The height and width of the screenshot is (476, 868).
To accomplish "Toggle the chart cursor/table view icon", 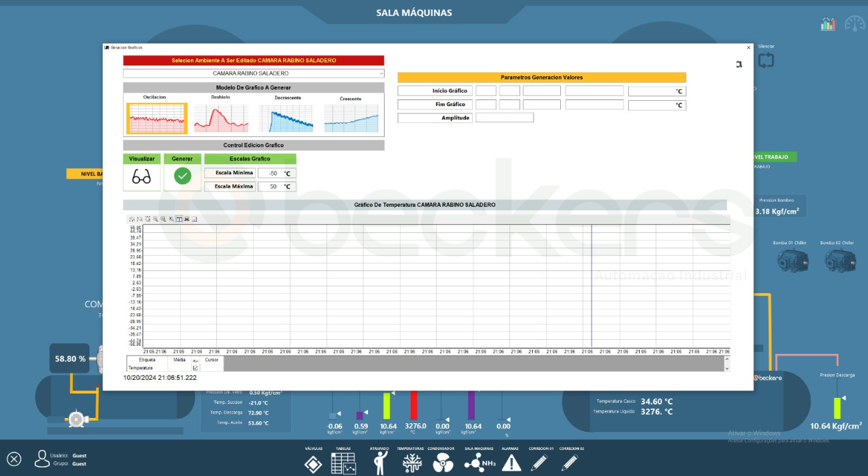I will [179, 219].
